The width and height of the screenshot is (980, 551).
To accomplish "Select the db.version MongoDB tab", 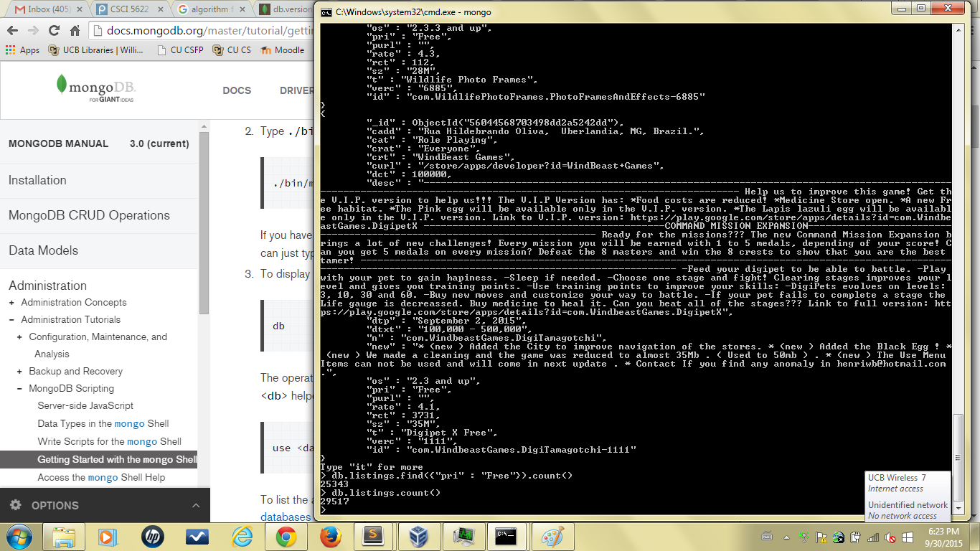I will (285, 10).
